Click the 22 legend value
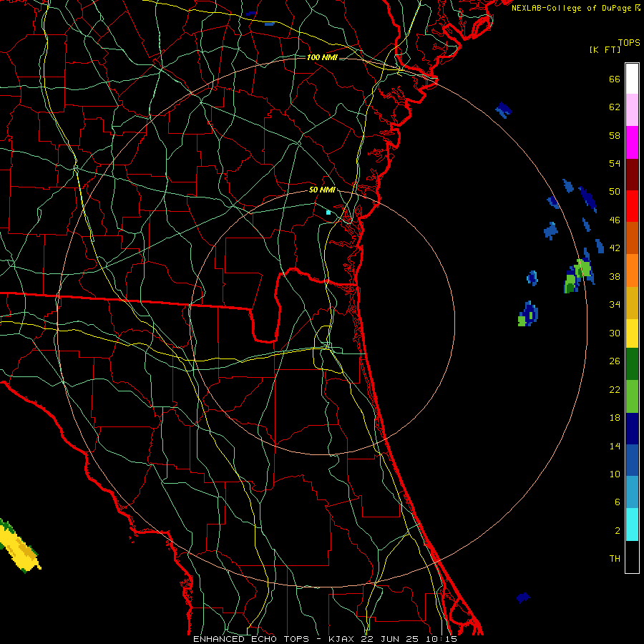 (x=615, y=389)
